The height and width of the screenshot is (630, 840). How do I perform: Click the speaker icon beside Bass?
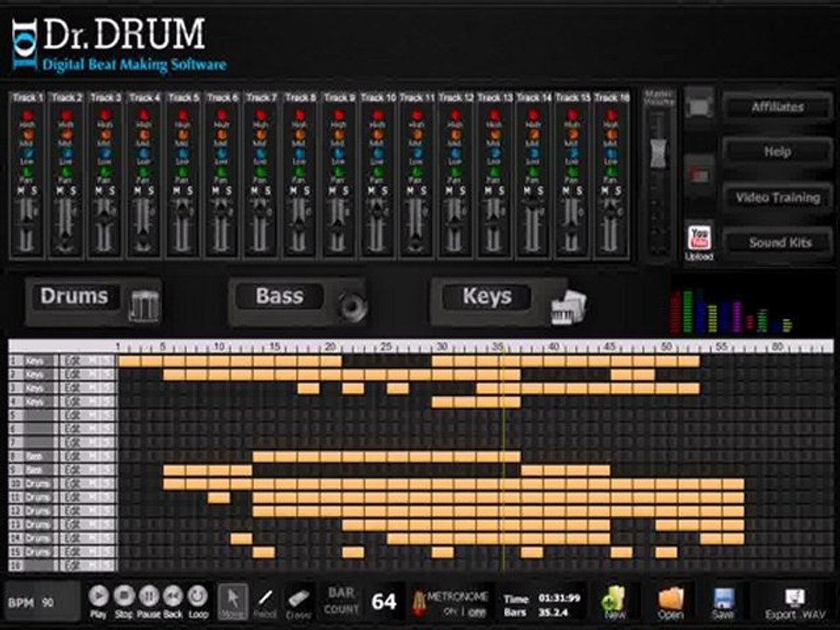352,306
